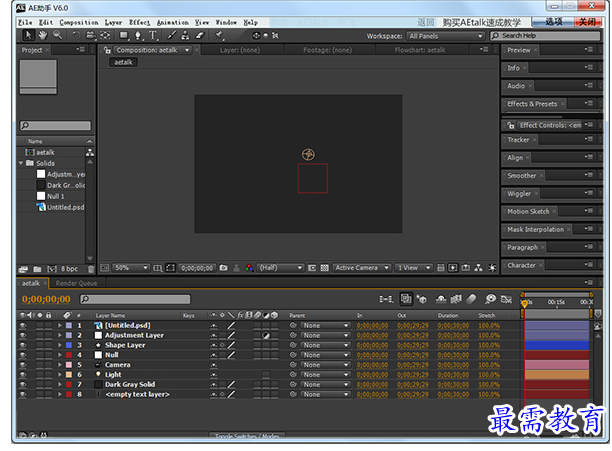612x451 pixels.
Task: Click the 返回 back link
Action: [425, 22]
